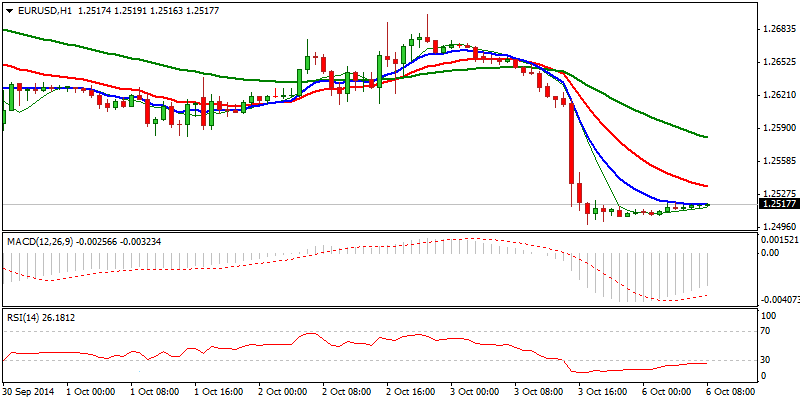Click the 3 Oct 16:00 time axis label
Screen dimensions: 800x400
pos(602,392)
